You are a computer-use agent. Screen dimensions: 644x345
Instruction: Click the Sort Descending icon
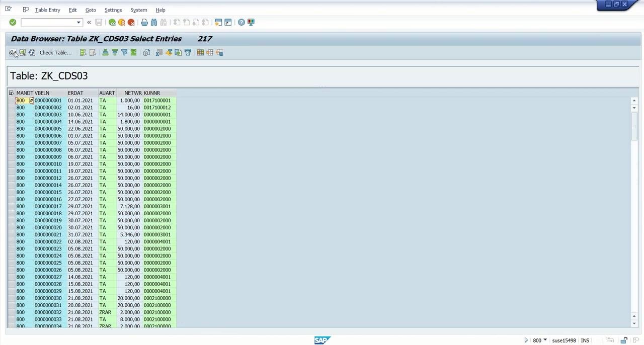[x=115, y=52]
